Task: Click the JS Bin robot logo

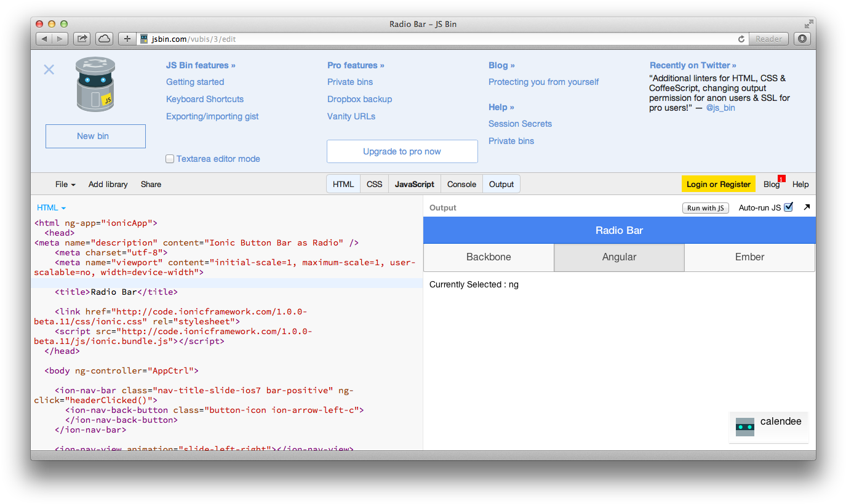Action: pyautogui.click(x=95, y=85)
